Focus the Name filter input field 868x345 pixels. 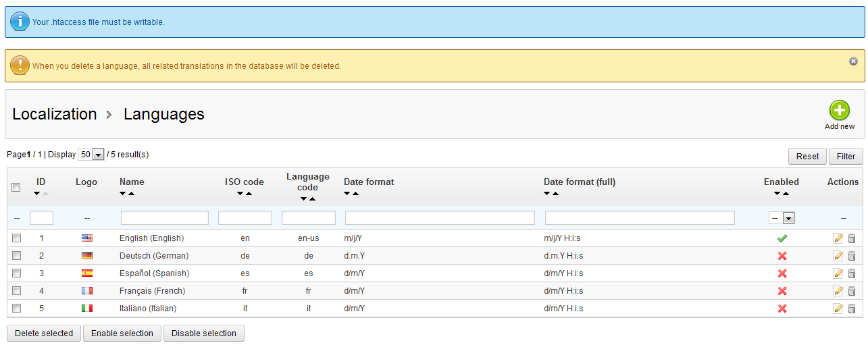click(x=165, y=218)
